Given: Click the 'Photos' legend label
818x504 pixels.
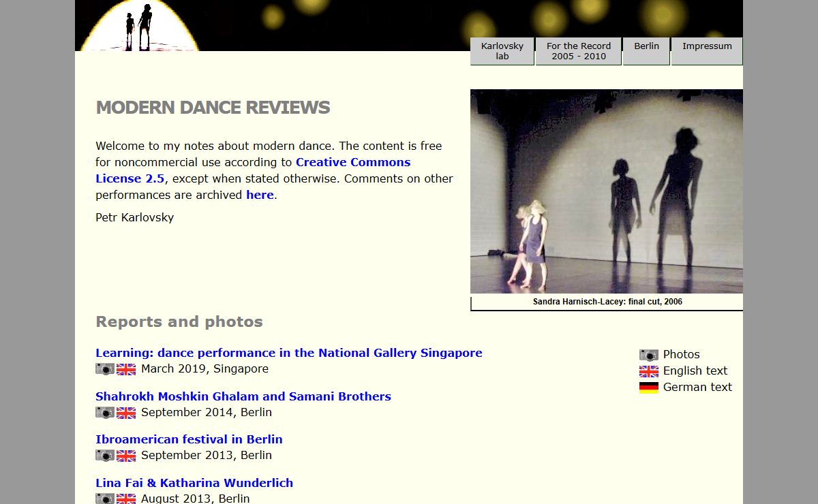Looking at the screenshot, I should (x=682, y=355).
